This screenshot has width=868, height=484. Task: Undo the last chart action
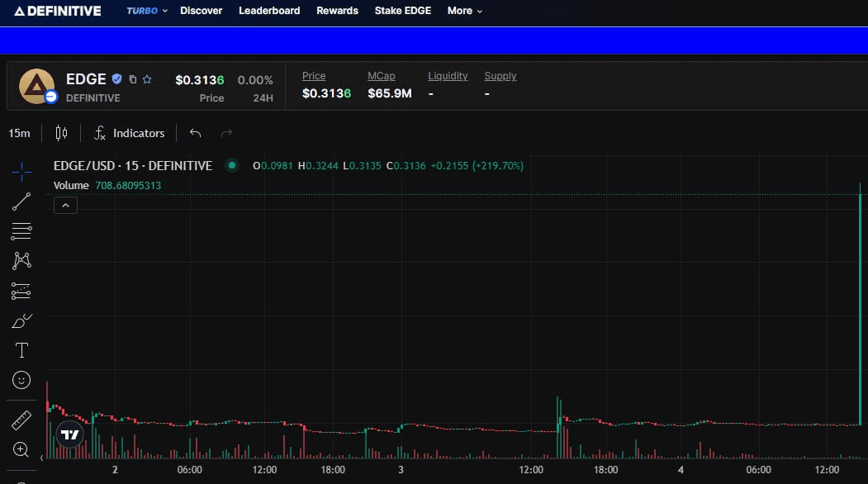tap(196, 133)
